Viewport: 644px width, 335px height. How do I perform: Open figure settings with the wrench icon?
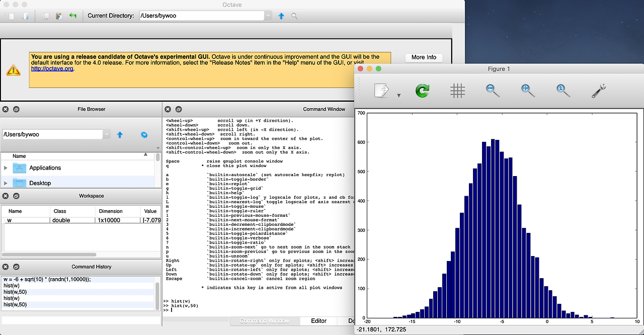(x=598, y=91)
